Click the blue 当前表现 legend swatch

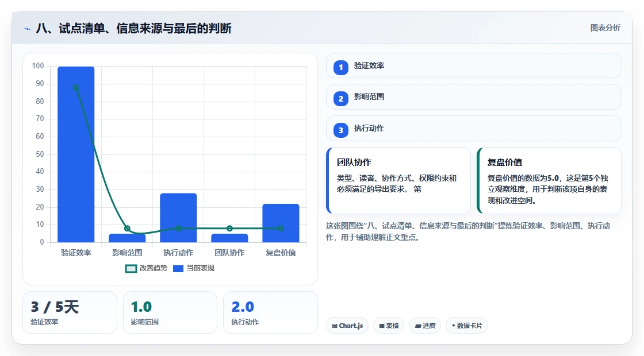(x=178, y=269)
